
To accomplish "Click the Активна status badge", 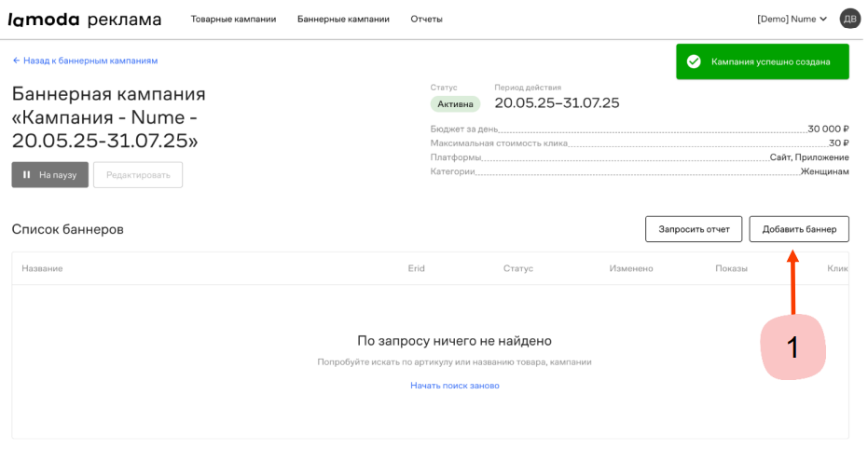I will tap(455, 104).
